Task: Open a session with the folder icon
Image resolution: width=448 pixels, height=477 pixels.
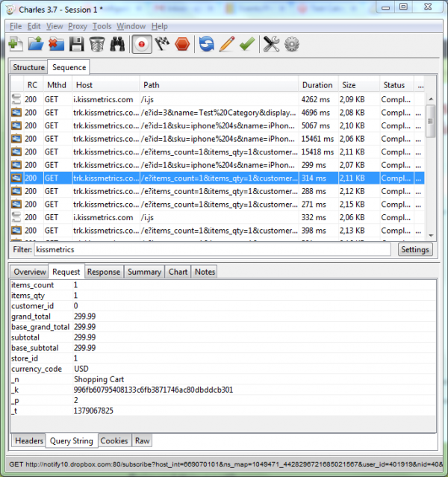Action: click(x=36, y=44)
